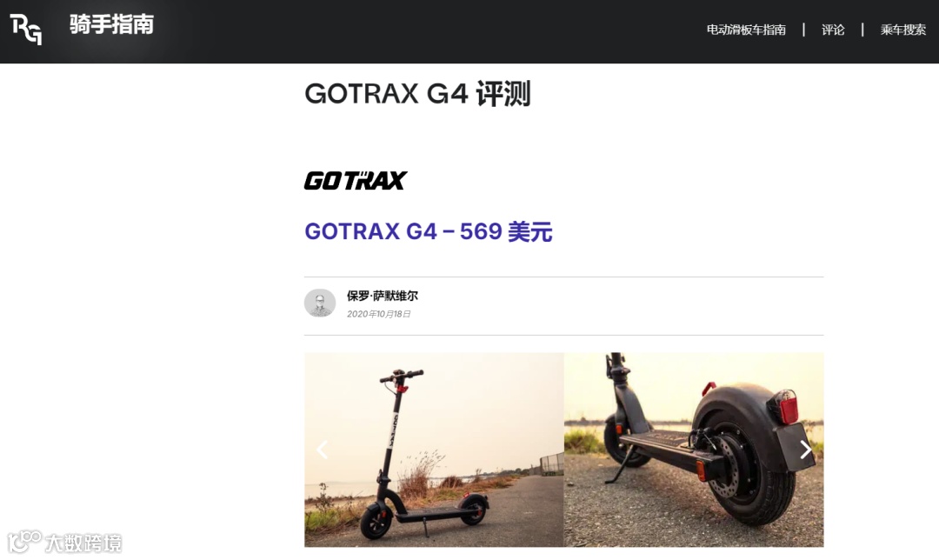Open author name 保罗·萨默维尔
Viewport: 939px width, 560px height.
pos(382,296)
